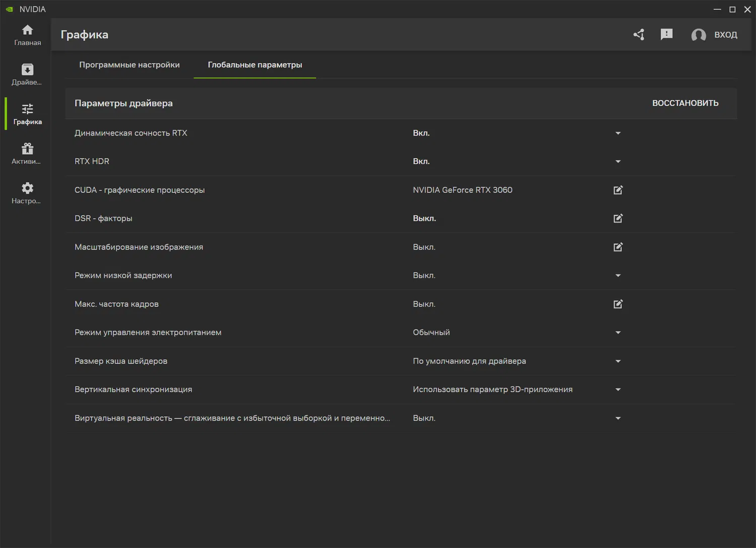Open Вертикальная синхронизация dropdown
This screenshot has width=756, height=548.
(618, 390)
